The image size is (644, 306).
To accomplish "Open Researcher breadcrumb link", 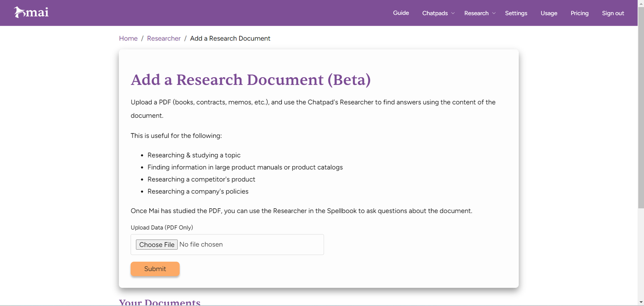I will coord(164,38).
